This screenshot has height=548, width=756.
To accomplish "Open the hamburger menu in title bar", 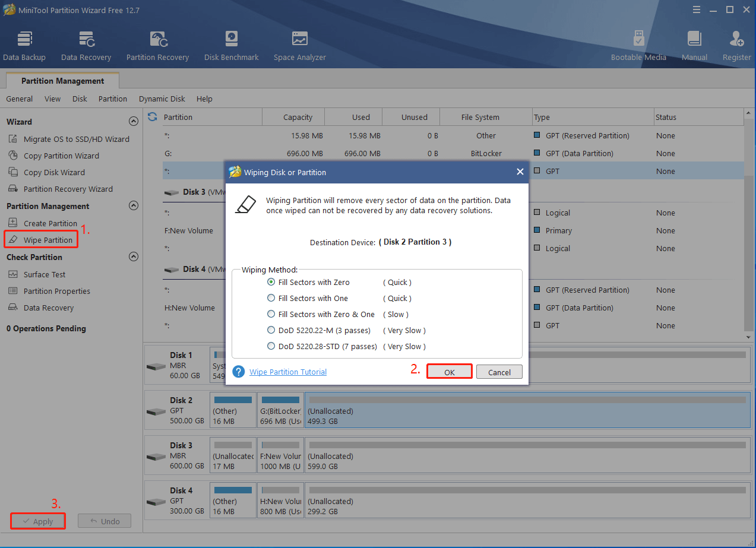I will click(695, 9).
